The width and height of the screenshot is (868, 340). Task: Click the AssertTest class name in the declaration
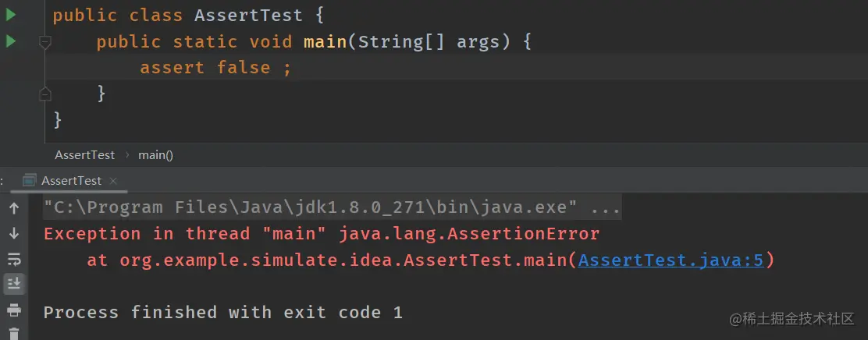(x=248, y=15)
